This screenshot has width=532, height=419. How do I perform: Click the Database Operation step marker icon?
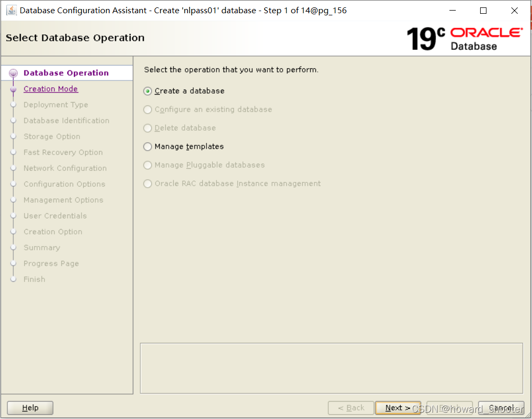click(x=13, y=73)
